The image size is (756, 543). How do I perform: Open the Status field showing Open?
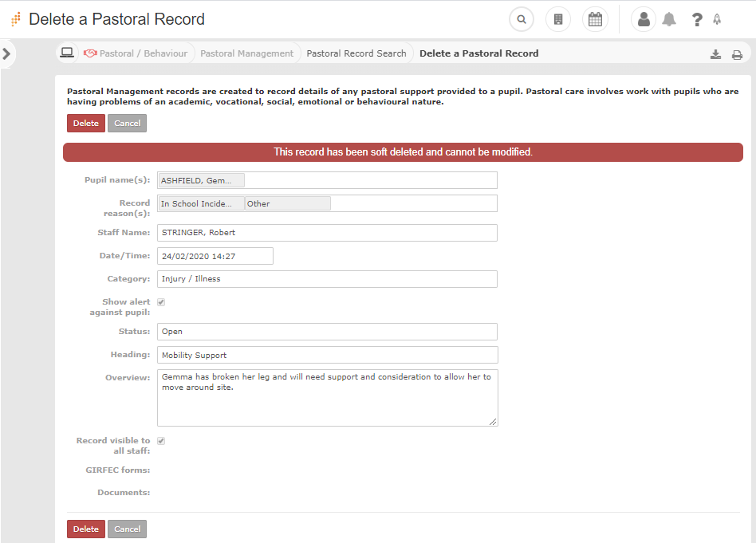coord(327,332)
